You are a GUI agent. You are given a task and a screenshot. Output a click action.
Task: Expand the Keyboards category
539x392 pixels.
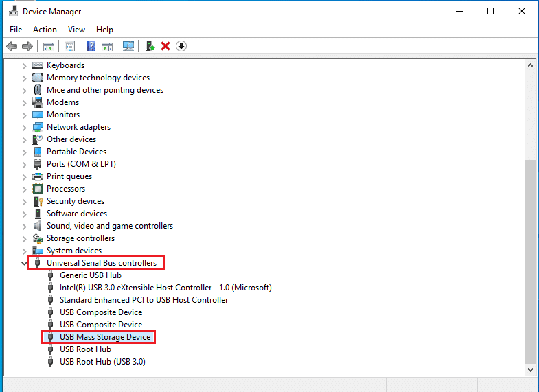pos(25,66)
